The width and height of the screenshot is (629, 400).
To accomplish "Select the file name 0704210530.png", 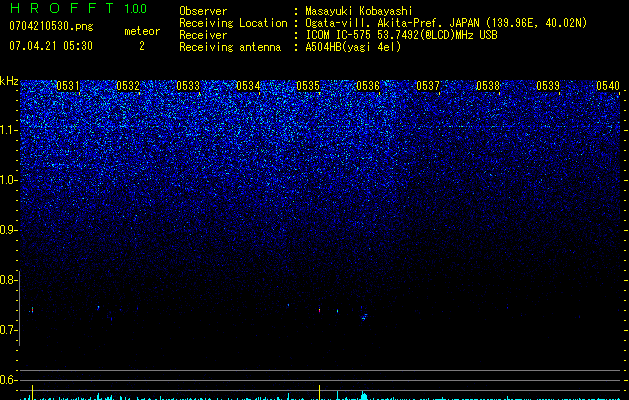I will [x=51, y=26].
